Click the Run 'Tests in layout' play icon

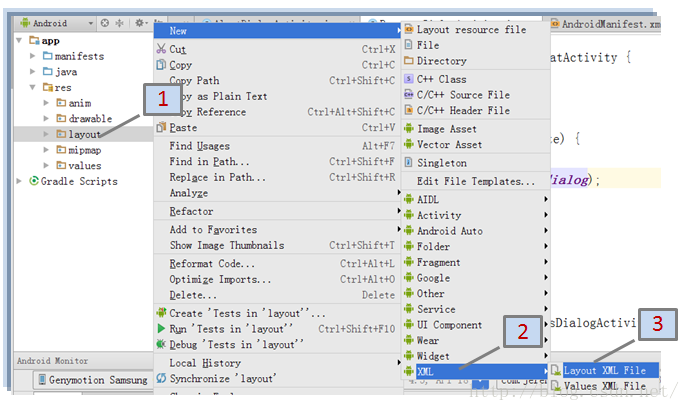[161, 328]
